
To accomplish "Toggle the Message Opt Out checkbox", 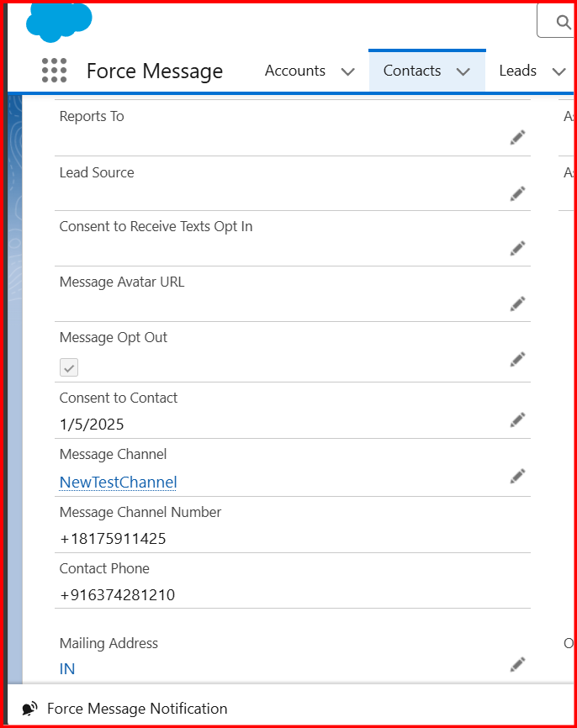I will point(69,367).
